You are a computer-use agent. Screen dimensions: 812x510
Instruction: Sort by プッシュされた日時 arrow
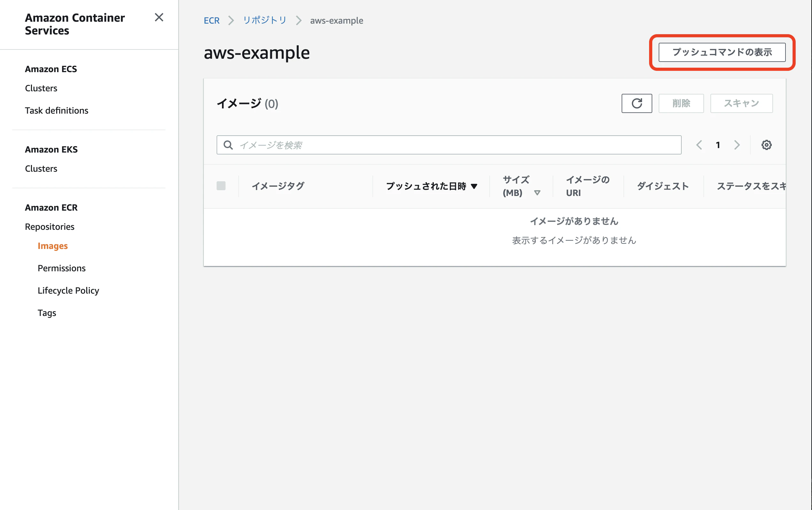coord(474,186)
